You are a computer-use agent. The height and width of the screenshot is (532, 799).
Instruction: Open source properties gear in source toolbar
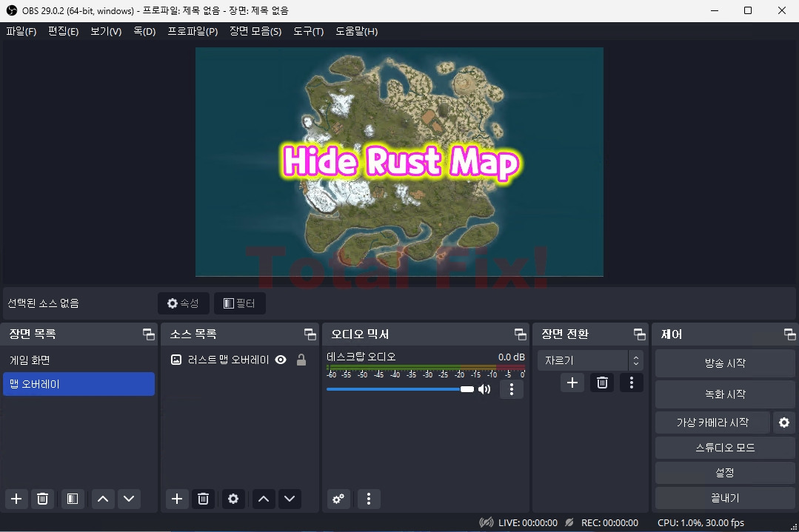(233, 499)
